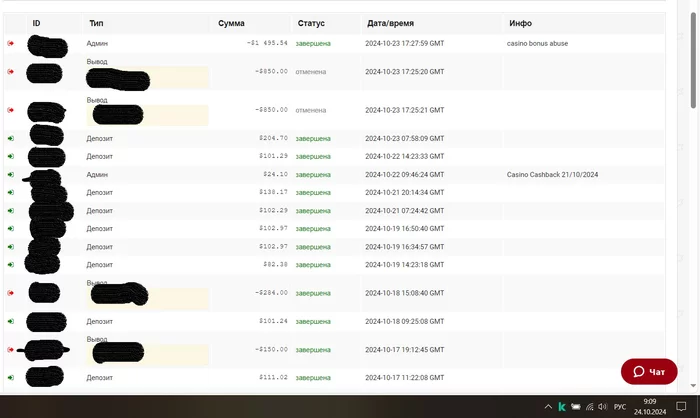The height and width of the screenshot is (418, 700).
Task: Click the red outgoing icon for the 17:27:59 row
Action: coord(10,43)
